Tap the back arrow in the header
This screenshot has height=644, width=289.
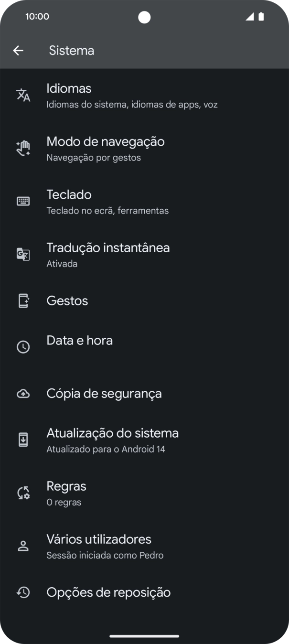19,50
